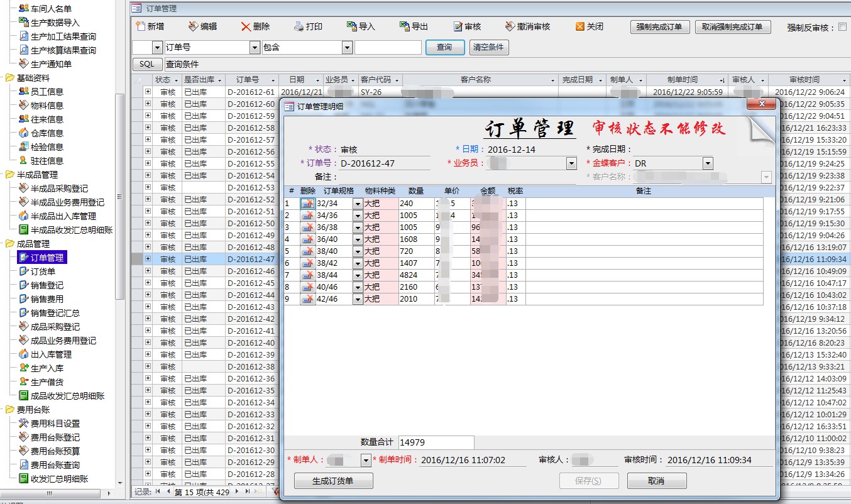The image size is (851, 504).
Task: Open 销售登记 in the sidebar
Action: pos(47,285)
